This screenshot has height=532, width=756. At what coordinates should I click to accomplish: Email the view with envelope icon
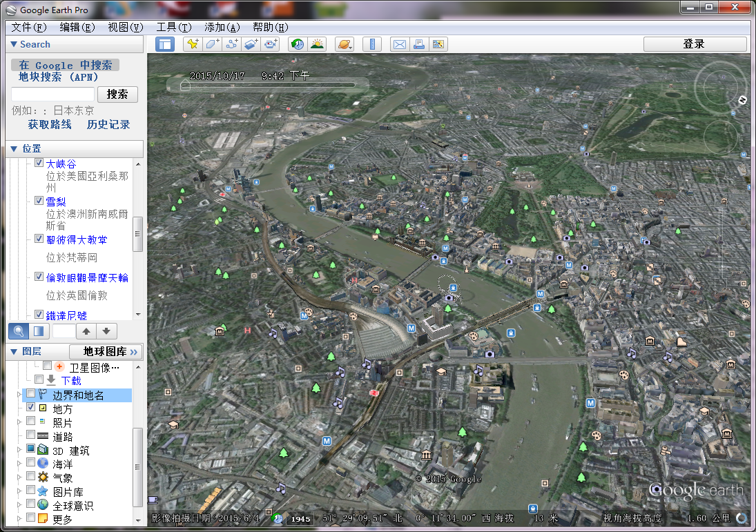coord(400,44)
